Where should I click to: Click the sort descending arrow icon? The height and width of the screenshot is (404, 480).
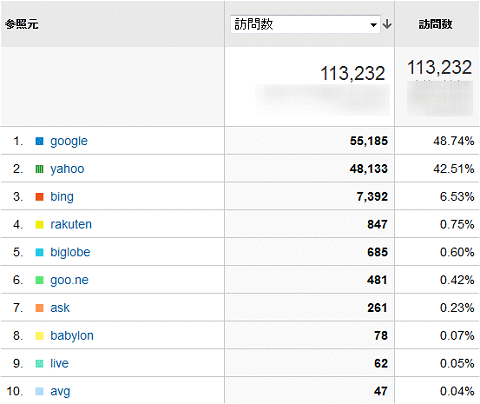pos(387,24)
